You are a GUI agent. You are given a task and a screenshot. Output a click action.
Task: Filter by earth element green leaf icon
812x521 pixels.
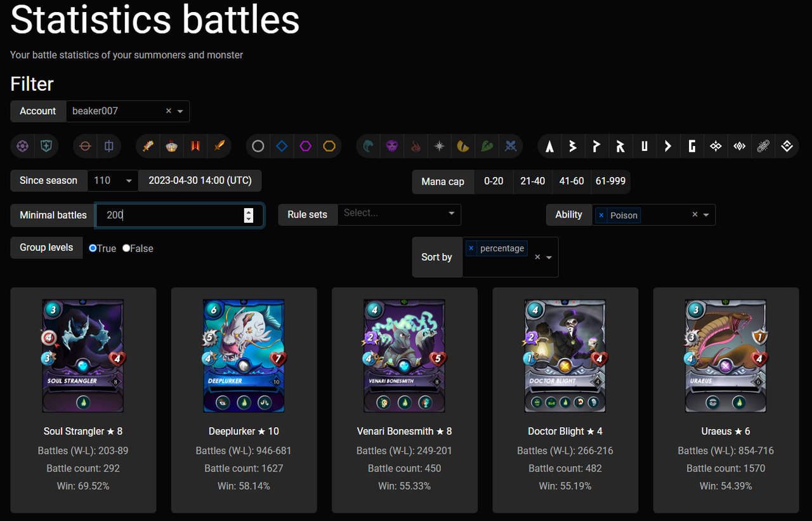point(487,147)
